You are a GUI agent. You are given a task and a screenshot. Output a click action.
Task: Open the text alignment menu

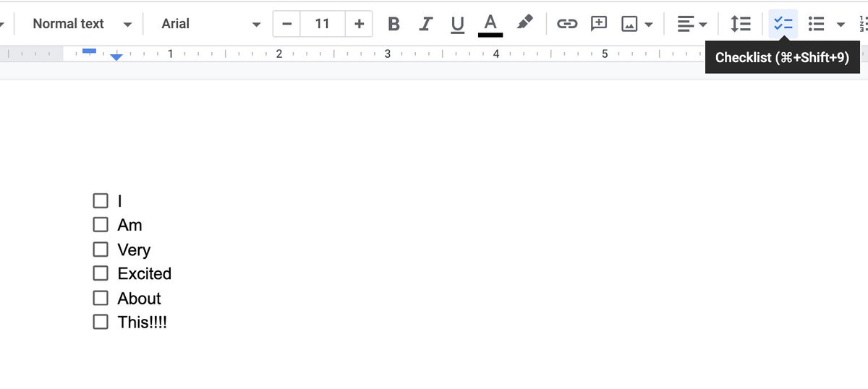(x=692, y=24)
